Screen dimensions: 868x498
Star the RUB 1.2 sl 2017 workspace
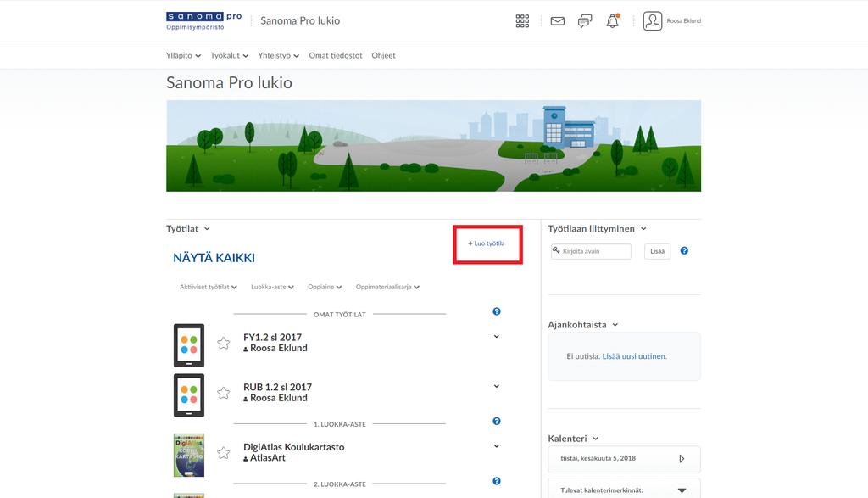(224, 393)
